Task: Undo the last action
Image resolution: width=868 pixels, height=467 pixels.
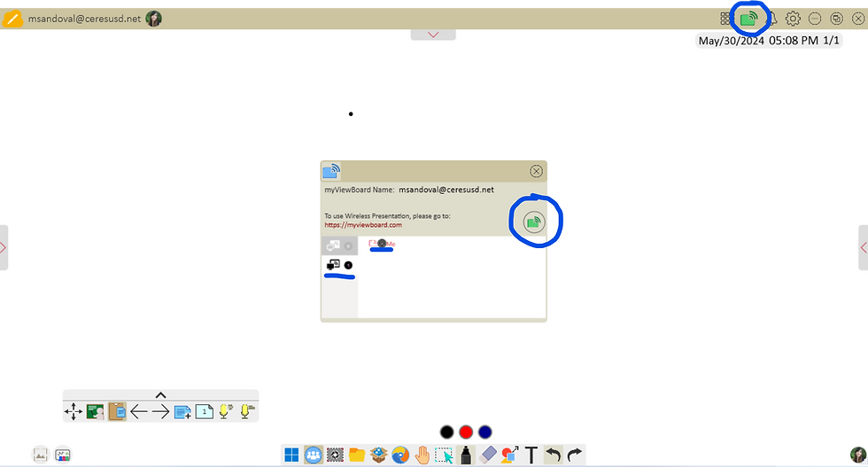Action: click(553, 455)
